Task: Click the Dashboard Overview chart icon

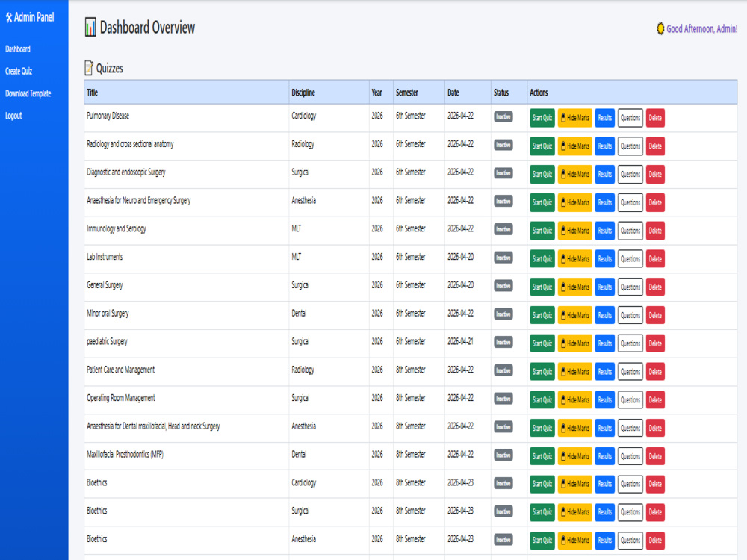Action: [90, 27]
